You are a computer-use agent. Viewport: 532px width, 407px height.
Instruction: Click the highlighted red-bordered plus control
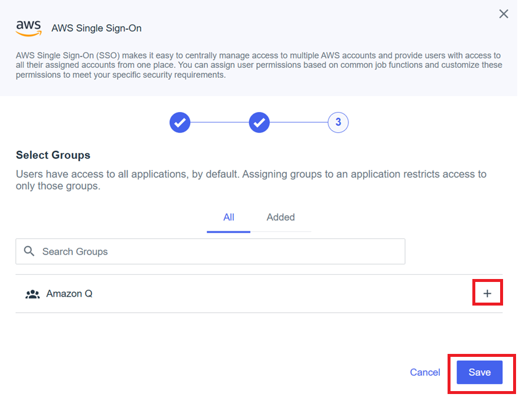click(487, 292)
